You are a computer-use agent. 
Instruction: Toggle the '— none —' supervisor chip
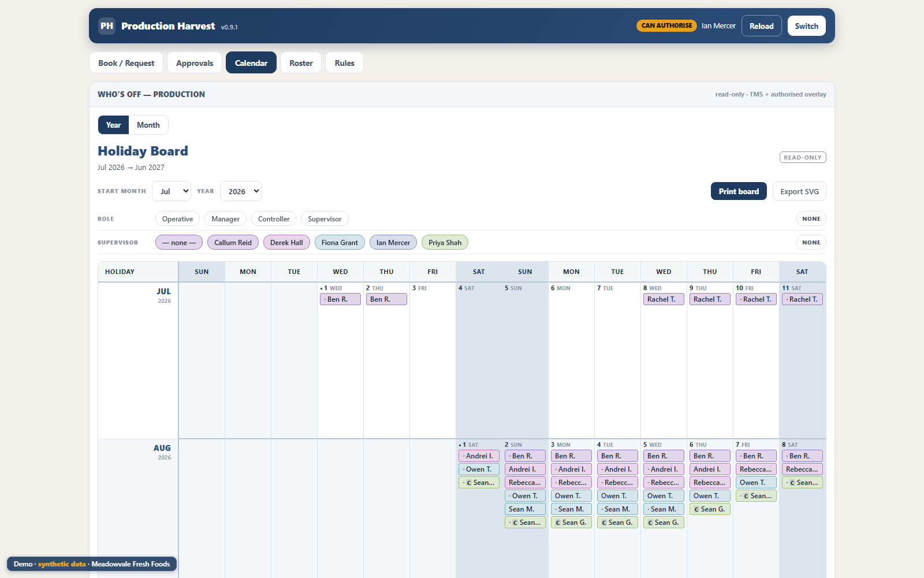coord(179,243)
